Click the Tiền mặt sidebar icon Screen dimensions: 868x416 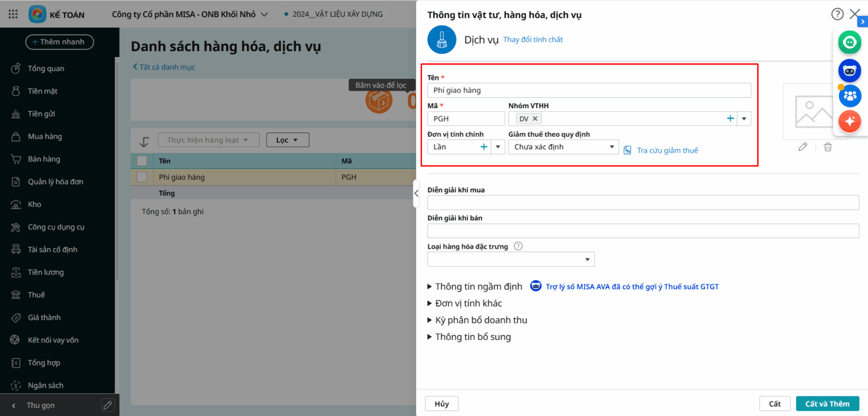pyautogui.click(x=16, y=91)
